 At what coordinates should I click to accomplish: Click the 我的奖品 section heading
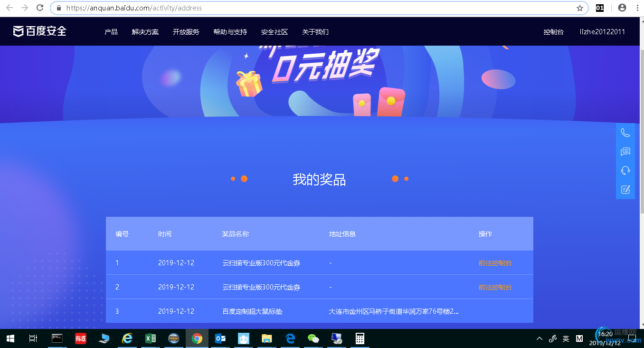click(319, 179)
